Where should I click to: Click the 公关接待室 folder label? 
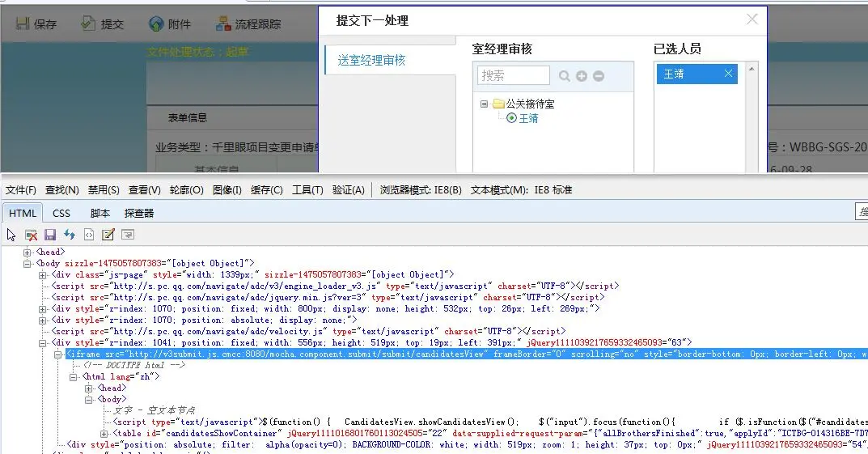point(530,104)
